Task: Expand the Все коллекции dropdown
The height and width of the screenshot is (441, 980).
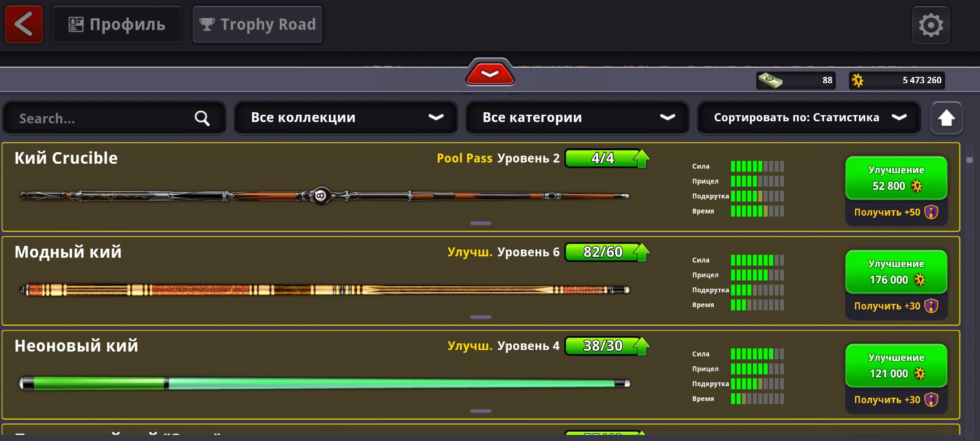Action: 345,118
